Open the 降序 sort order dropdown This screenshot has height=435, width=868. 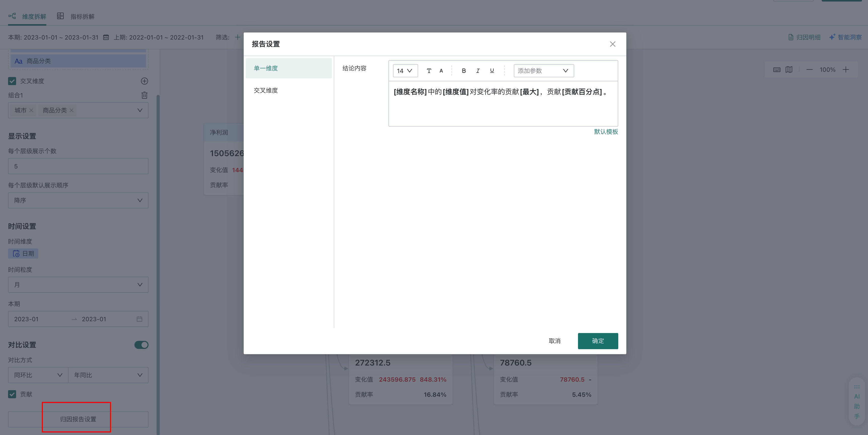tap(78, 200)
